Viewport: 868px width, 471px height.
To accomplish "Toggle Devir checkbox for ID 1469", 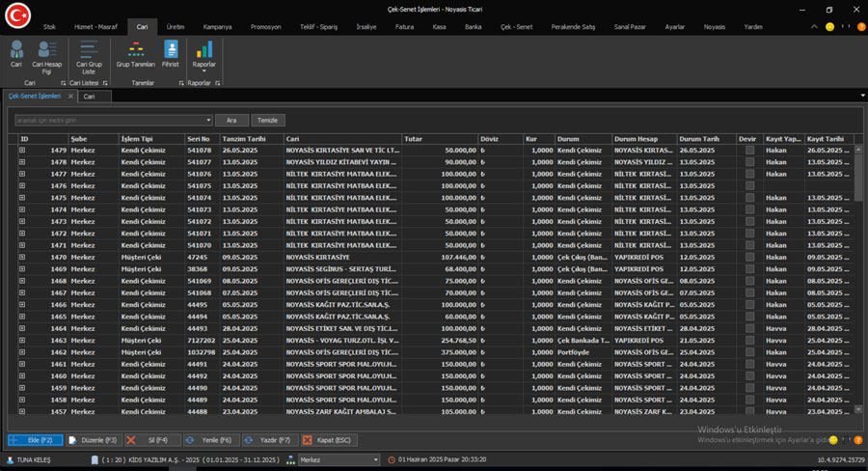I will 749,269.
